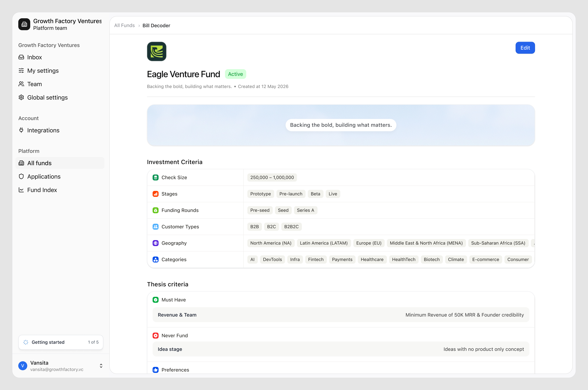Click the blue Categories icon

click(x=156, y=260)
